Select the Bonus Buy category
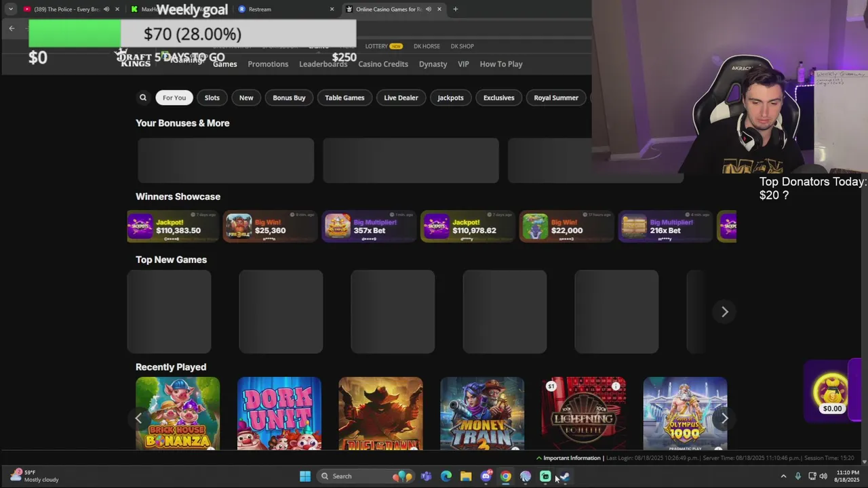 click(x=289, y=98)
